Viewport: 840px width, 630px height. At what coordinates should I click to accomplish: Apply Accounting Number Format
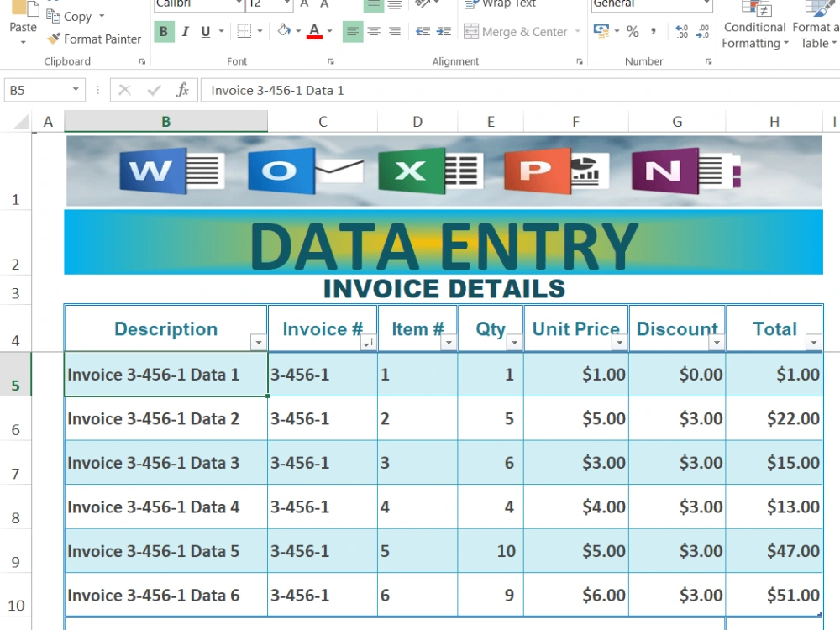(601, 31)
